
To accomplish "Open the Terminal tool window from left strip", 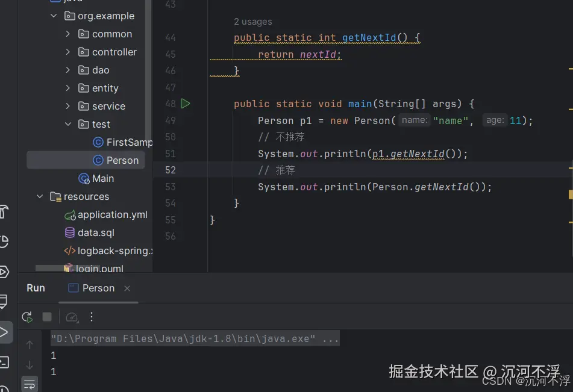I will pyautogui.click(x=4, y=362).
